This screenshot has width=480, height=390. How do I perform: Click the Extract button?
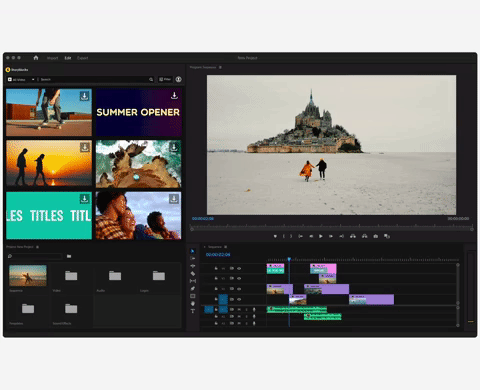(364, 236)
